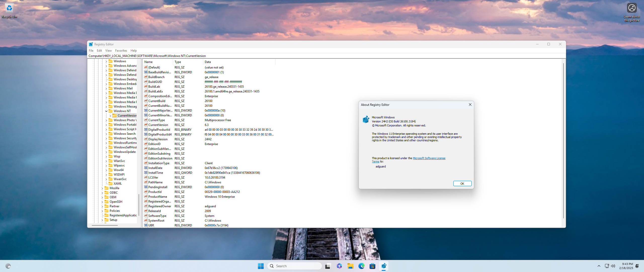Expand the OpenSSH key
This screenshot has height=272, width=644.
pos(102,202)
